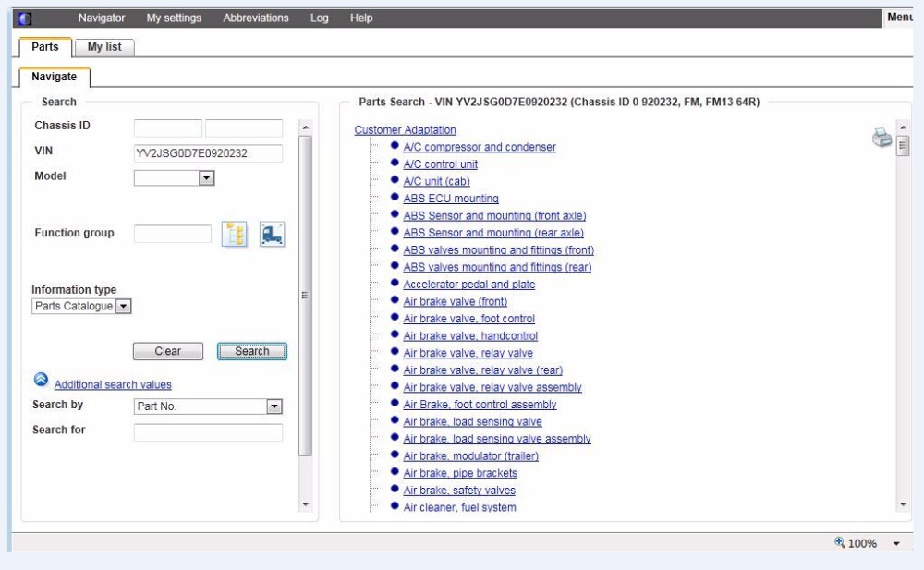Image resolution: width=924 pixels, height=570 pixels.
Task: Open Air Brake, foot control assembly link
Action: [480, 405]
